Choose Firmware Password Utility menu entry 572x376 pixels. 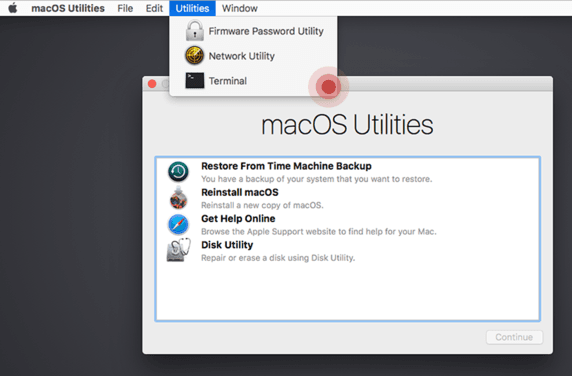[254, 31]
